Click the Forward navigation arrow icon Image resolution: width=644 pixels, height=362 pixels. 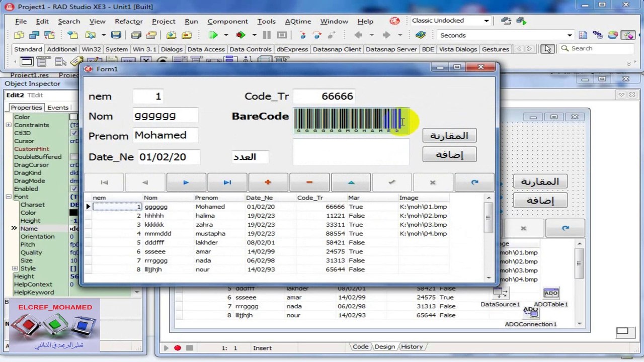click(386, 35)
